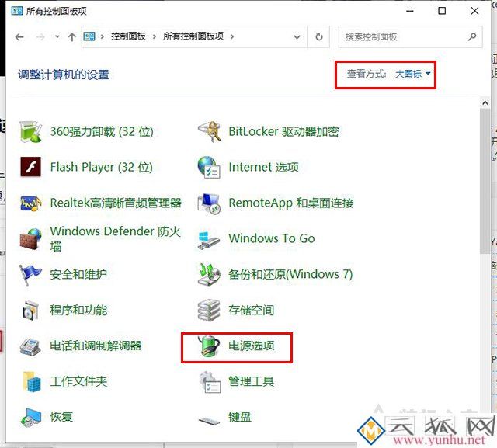Go back with the left arrow
The image size is (497, 448).
(x=19, y=37)
